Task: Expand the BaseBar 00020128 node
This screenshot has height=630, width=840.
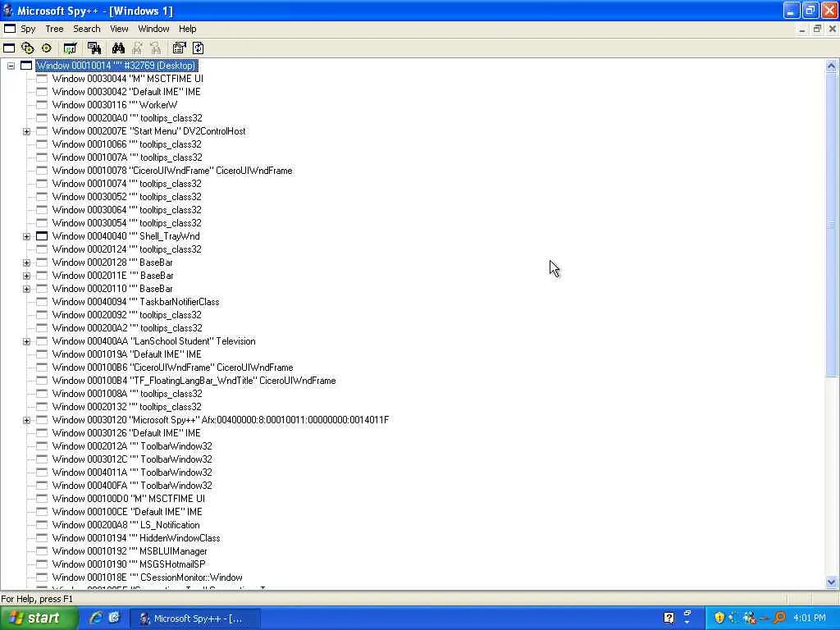Action: point(27,262)
